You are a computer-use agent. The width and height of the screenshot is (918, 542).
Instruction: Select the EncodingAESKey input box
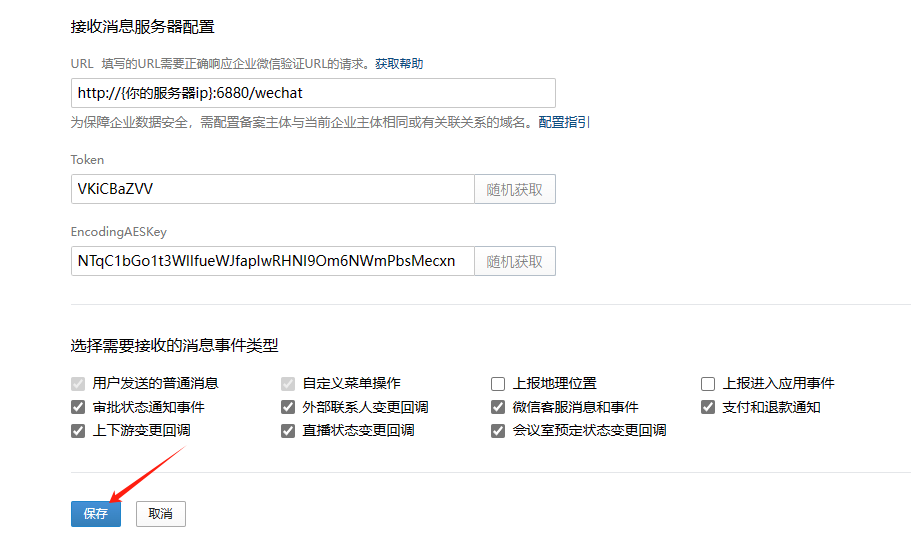271,261
